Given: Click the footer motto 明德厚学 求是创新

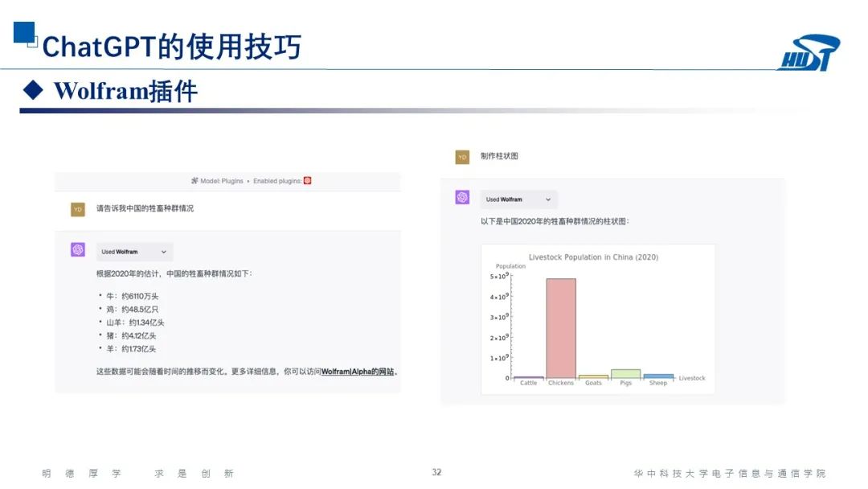Looking at the screenshot, I should (x=138, y=474).
